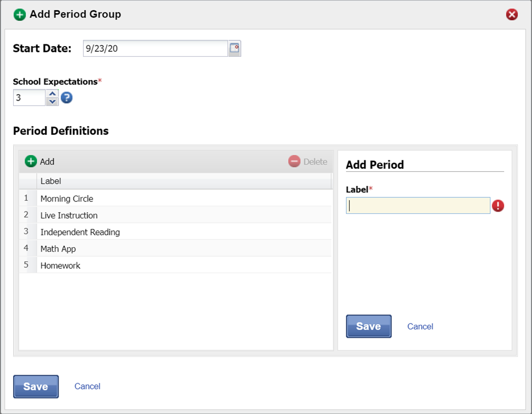532x414 pixels.
Task: Click the green Add period icon
Action: 31,162
